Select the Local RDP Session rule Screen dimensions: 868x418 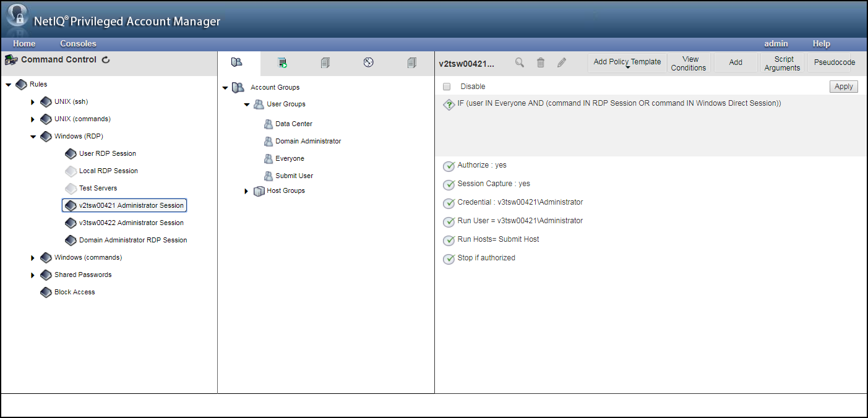pos(108,171)
